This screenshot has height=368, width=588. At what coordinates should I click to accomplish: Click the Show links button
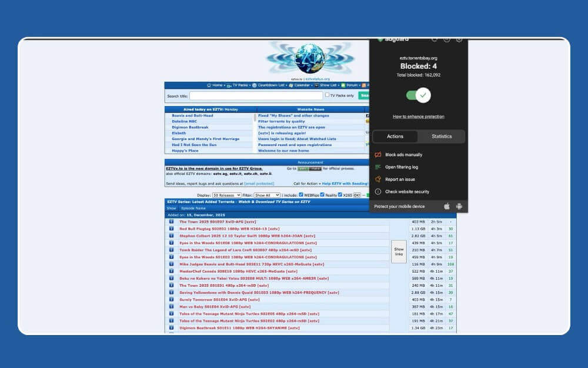pyautogui.click(x=399, y=250)
